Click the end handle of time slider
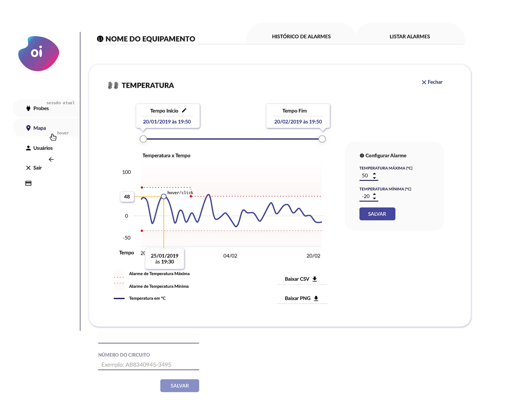This screenshot has width=512, height=420. pyautogui.click(x=322, y=139)
